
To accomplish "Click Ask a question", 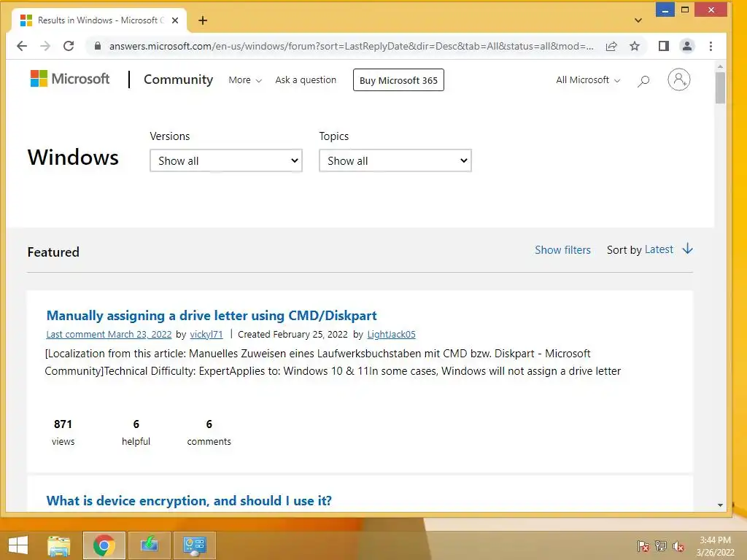I will (306, 80).
